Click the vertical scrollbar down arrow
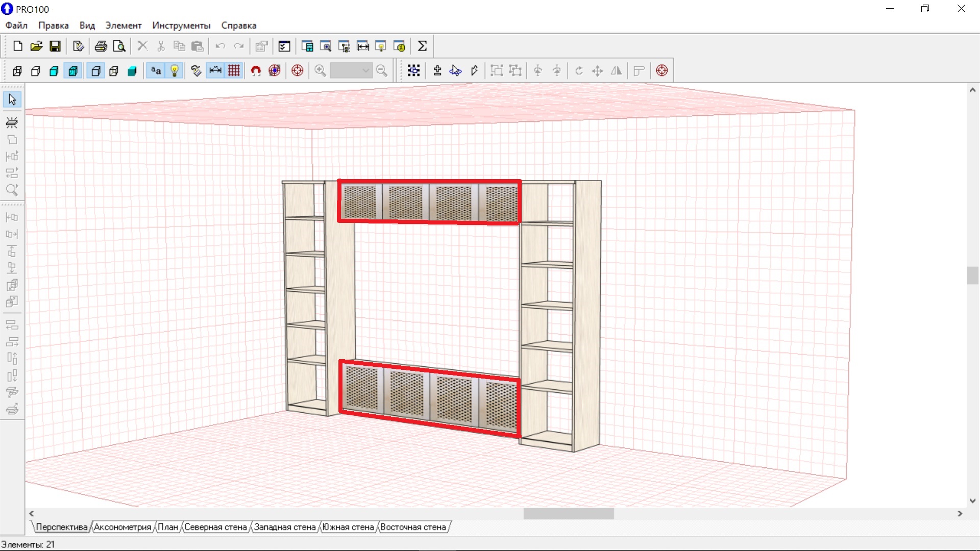The image size is (980, 551). (x=972, y=501)
